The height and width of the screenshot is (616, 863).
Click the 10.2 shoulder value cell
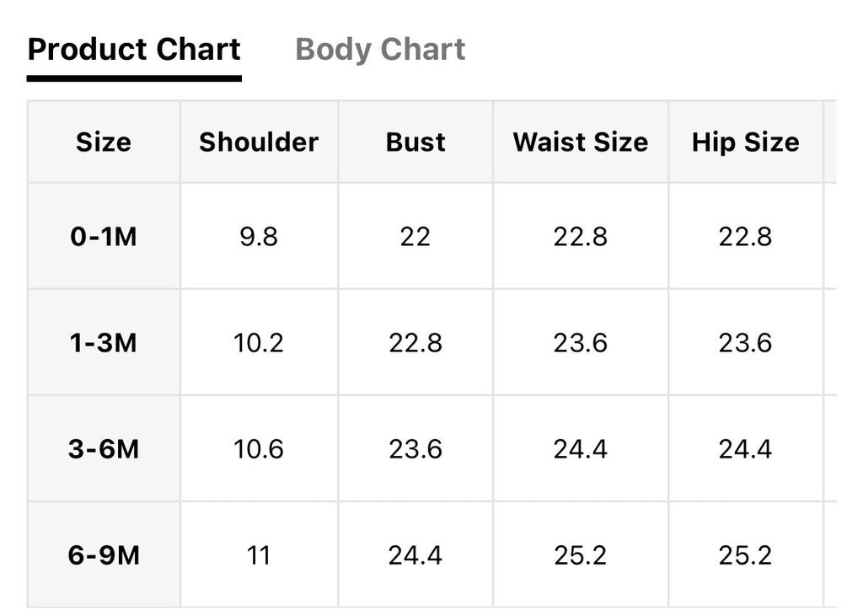[x=259, y=342]
